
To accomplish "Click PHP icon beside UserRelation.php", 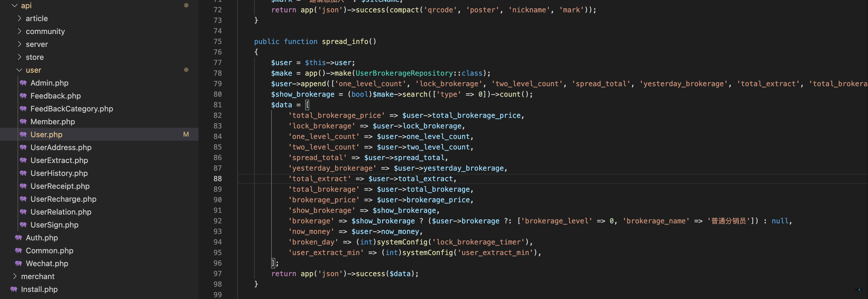I will pyautogui.click(x=23, y=212).
